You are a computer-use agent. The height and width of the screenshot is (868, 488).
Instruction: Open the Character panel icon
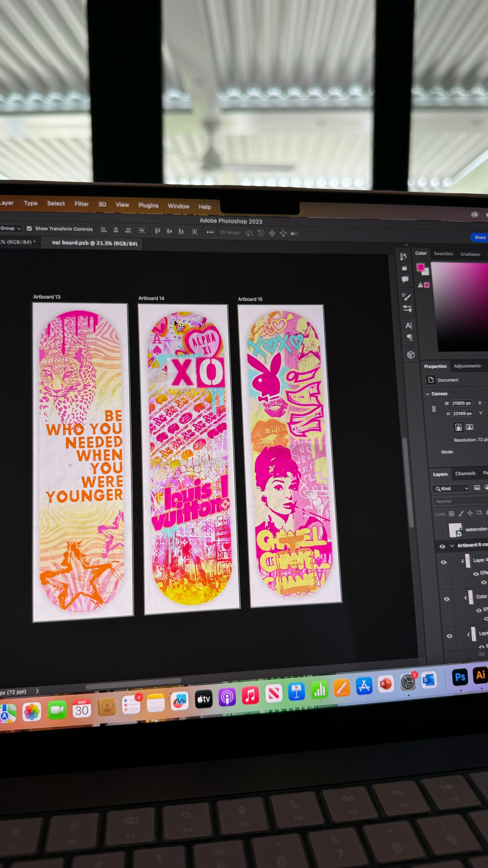(409, 326)
